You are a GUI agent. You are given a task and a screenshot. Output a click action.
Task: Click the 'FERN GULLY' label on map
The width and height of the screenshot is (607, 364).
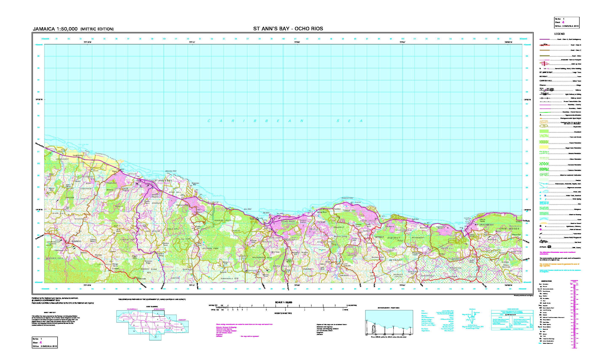tap(282, 266)
